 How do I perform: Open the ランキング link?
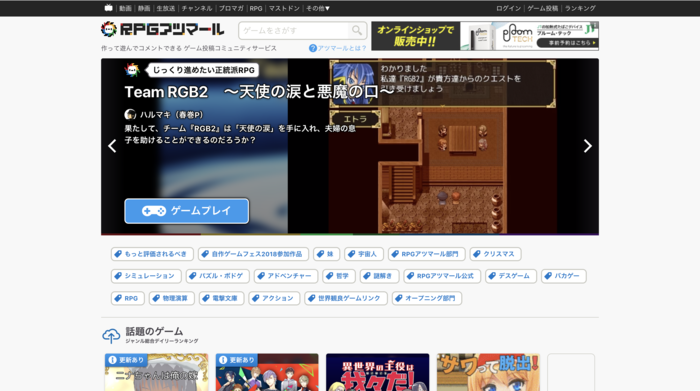(x=580, y=8)
